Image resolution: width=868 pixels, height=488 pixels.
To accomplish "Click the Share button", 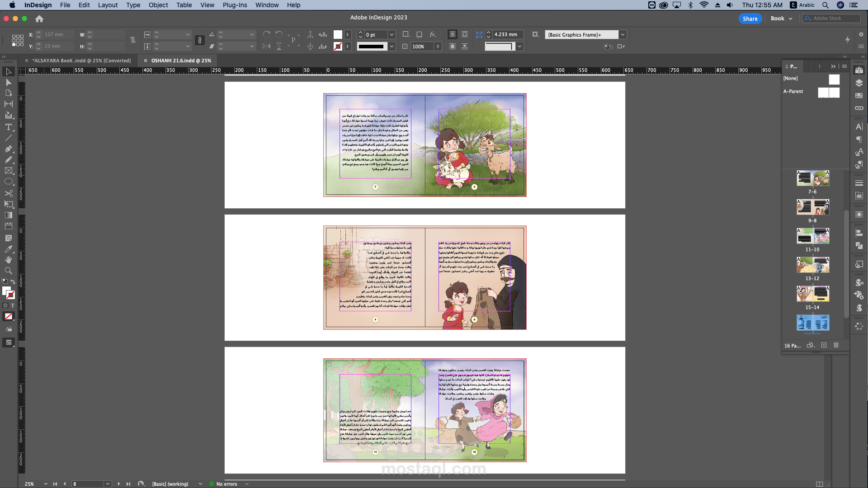I will pos(750,19).
